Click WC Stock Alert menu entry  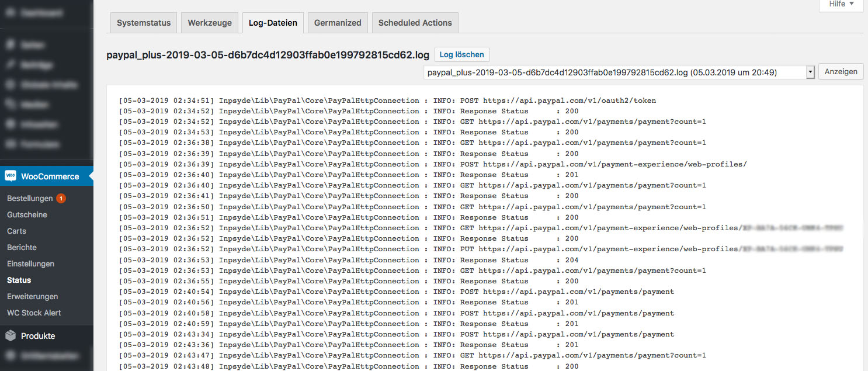pos(34,313)
